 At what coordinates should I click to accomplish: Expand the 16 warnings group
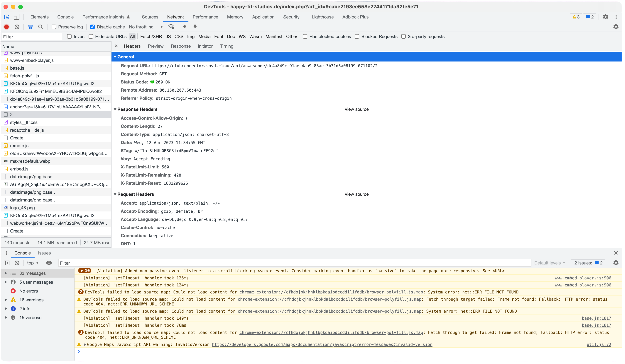[6, 300]
